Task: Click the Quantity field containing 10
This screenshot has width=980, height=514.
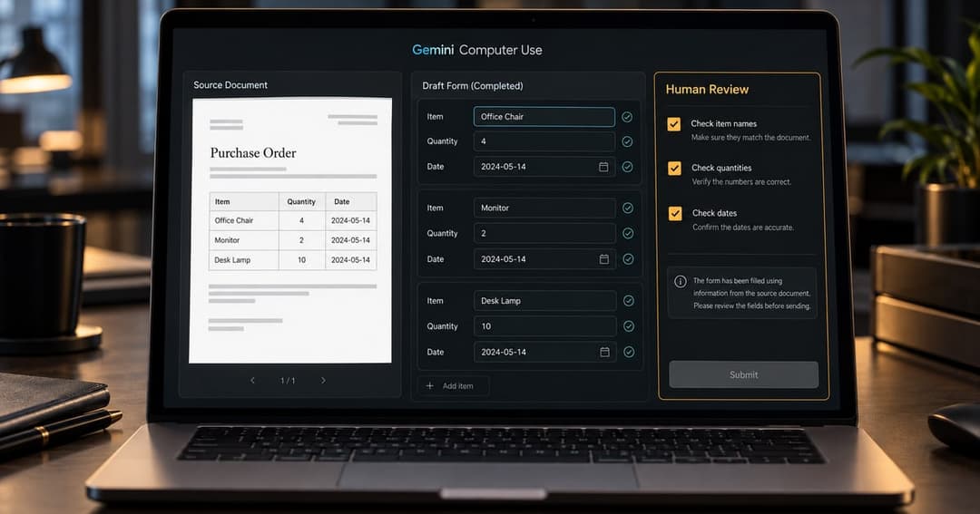Action: tap(545, 326)
